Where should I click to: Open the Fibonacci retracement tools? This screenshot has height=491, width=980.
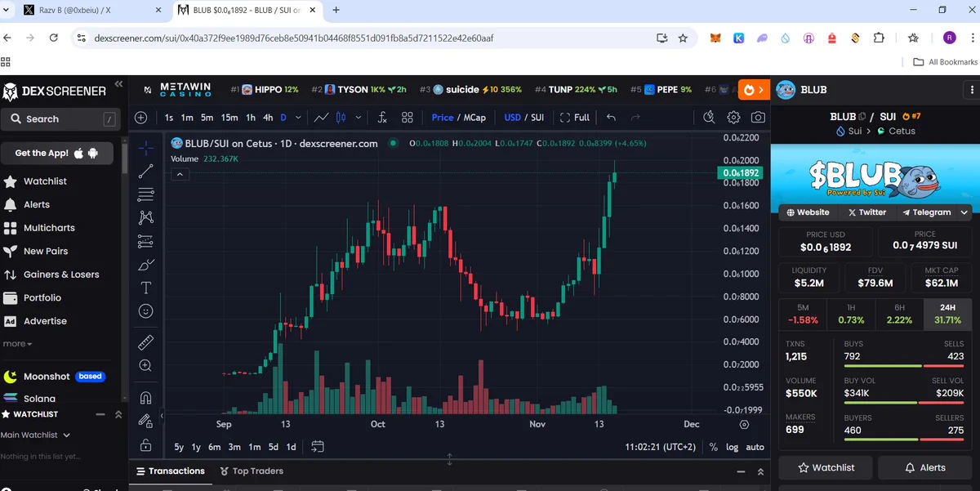(x=146, y=194)
